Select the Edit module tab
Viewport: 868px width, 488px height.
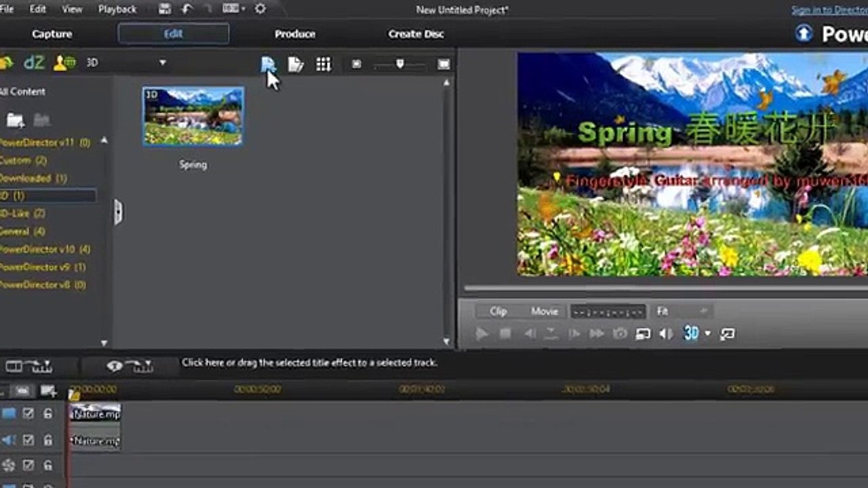(174, 34)
